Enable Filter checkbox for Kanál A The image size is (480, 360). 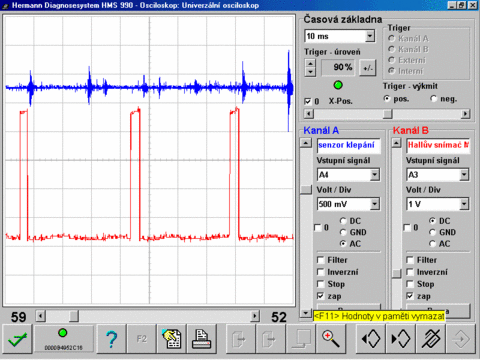coord(321,260)
